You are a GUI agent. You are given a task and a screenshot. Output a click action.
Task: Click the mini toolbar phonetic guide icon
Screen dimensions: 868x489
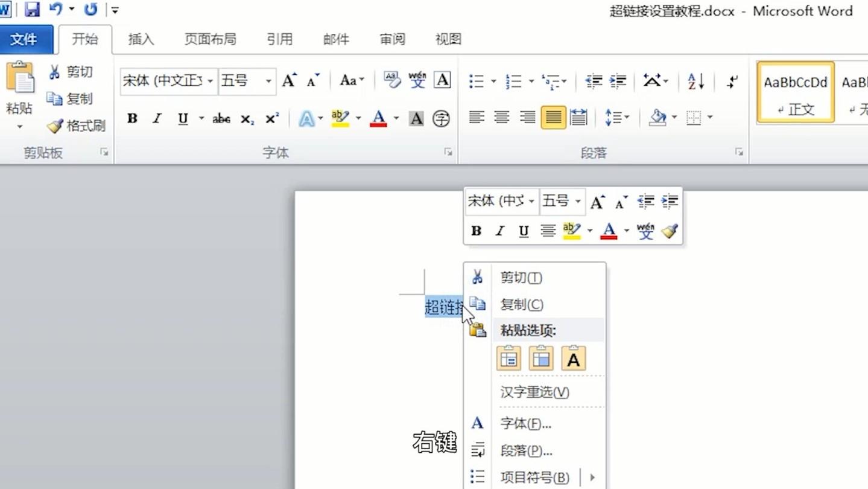coord(645,231)
